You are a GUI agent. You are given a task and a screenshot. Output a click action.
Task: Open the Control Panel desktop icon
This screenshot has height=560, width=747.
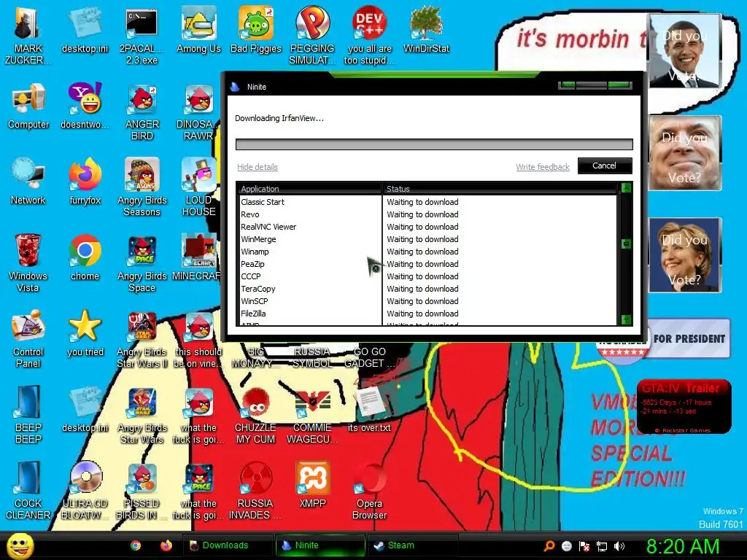click(x=28, y=338)
